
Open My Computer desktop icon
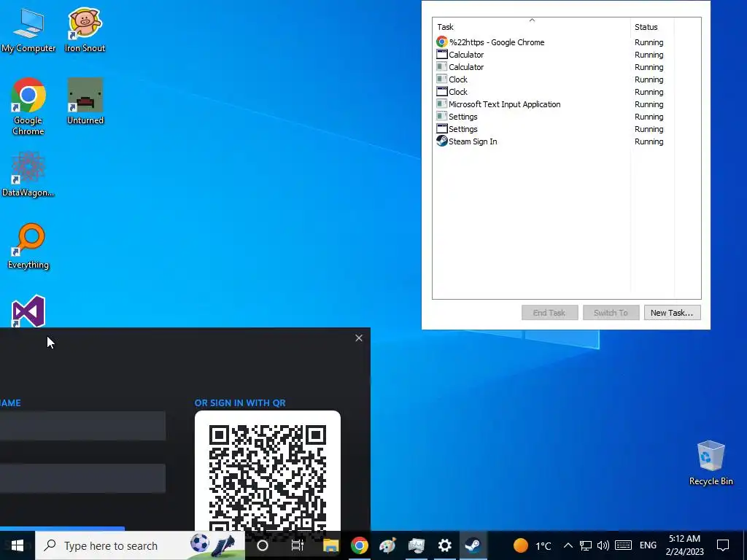click(x=28, y=29)
